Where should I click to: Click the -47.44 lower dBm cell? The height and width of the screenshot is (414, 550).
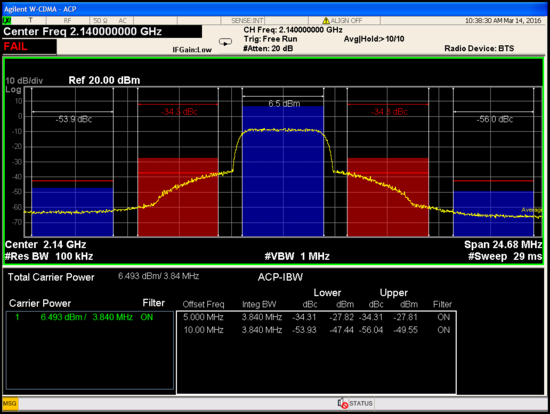click(341, 330)
